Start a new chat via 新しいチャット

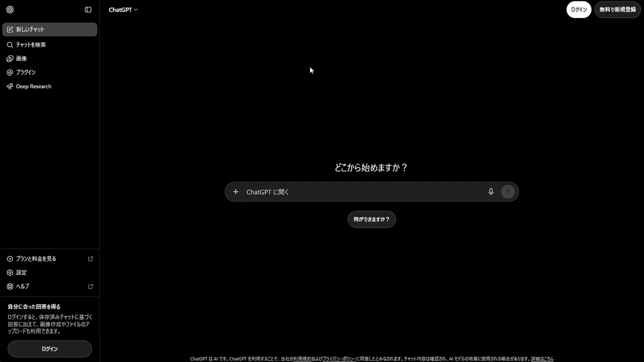[50, 30]
